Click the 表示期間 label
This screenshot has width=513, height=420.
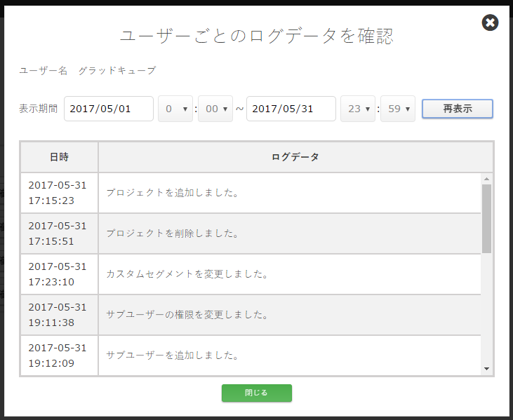click(39, 109)
